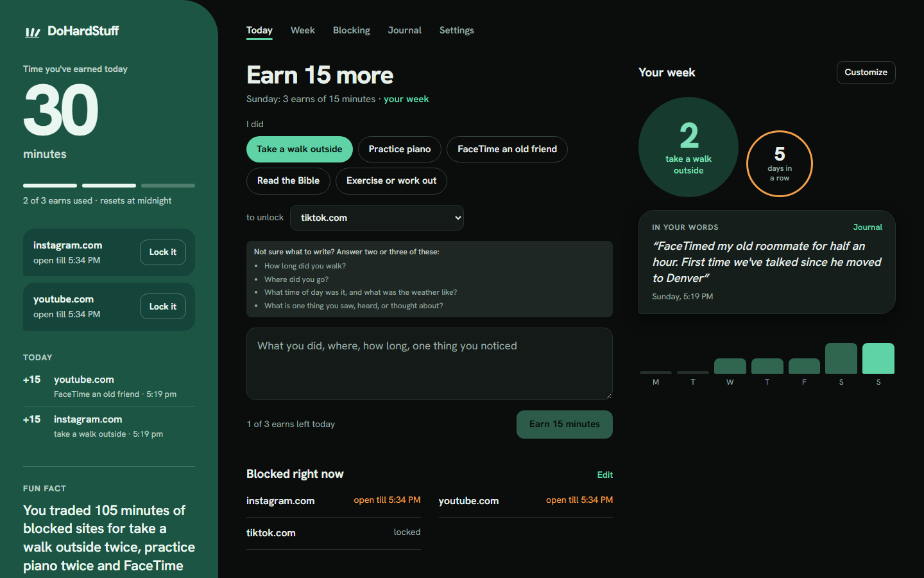Go to the Blocking tab
Screen dimensions: 924x578
click(352, 30)
